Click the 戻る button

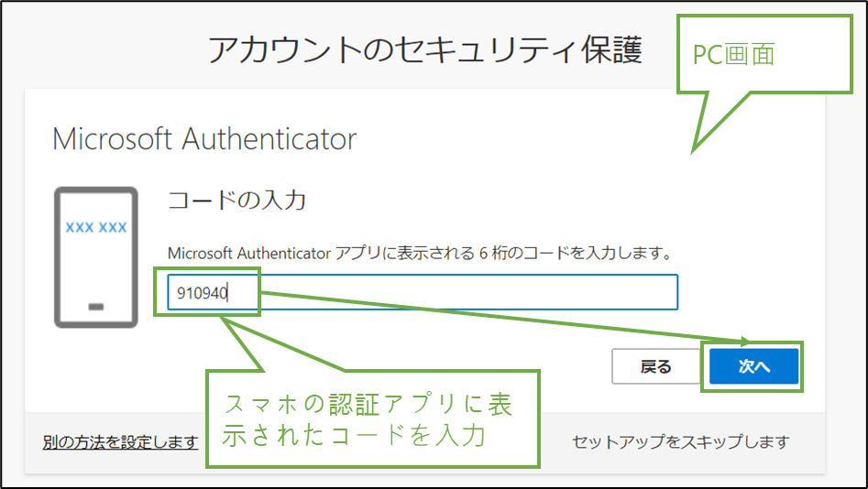[x=656, y=366]
